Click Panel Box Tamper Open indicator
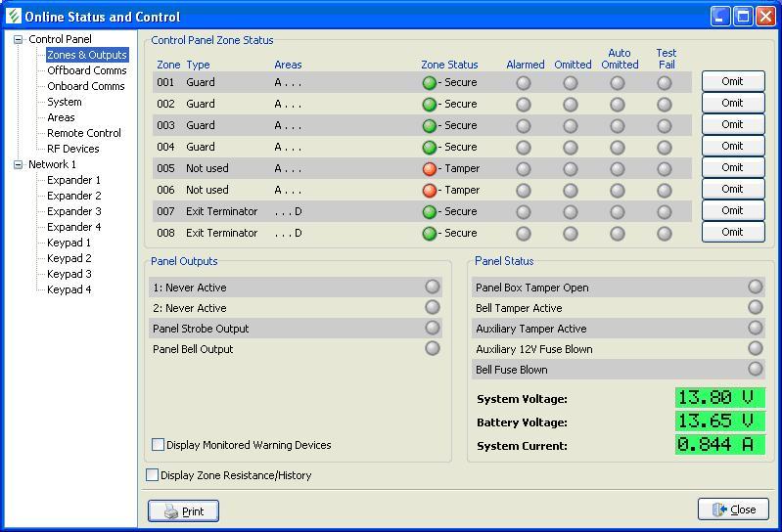The image size is (782, 532). click(756, 287)
